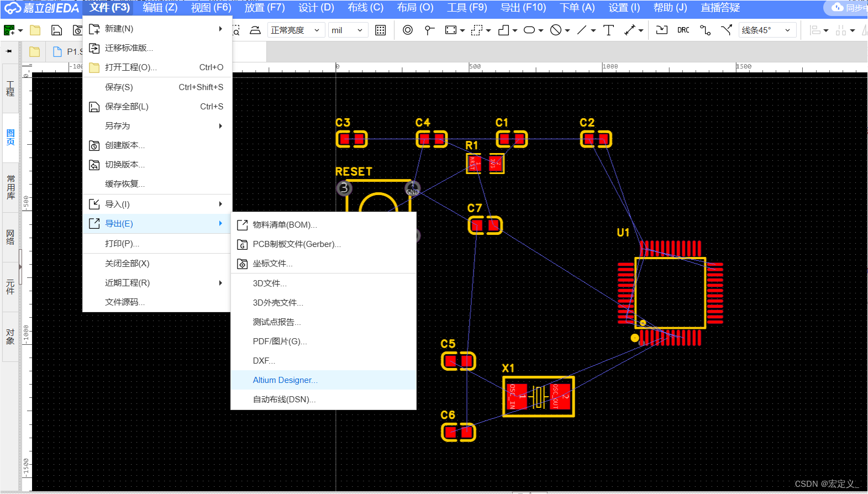Image resolution: width=868 pixels, height=494 pixels.
Task: Choose 自动布线(DSN)... option
Action: pos(323,400)
